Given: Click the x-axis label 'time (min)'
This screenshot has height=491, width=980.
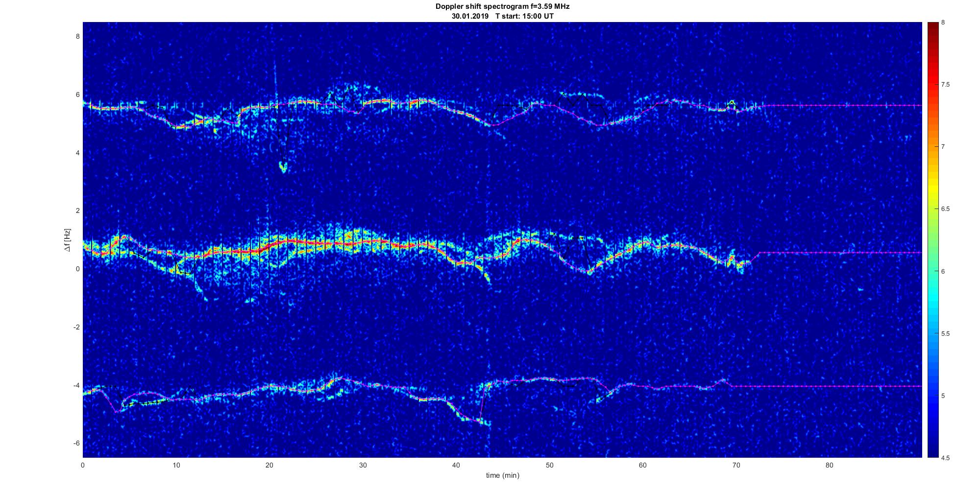Looking at the screenshot, I should [x=502, y=475].
